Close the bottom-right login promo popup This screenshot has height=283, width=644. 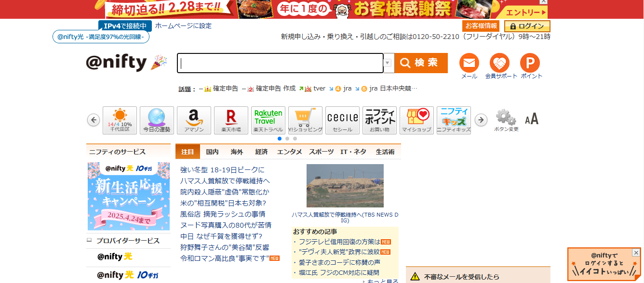(636, 253)
